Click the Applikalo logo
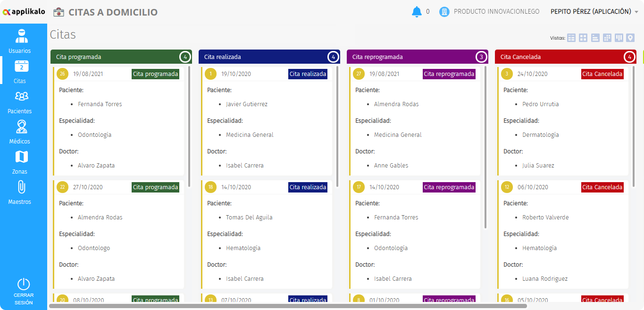Viewport: 644px width, 310px height. 24,11
